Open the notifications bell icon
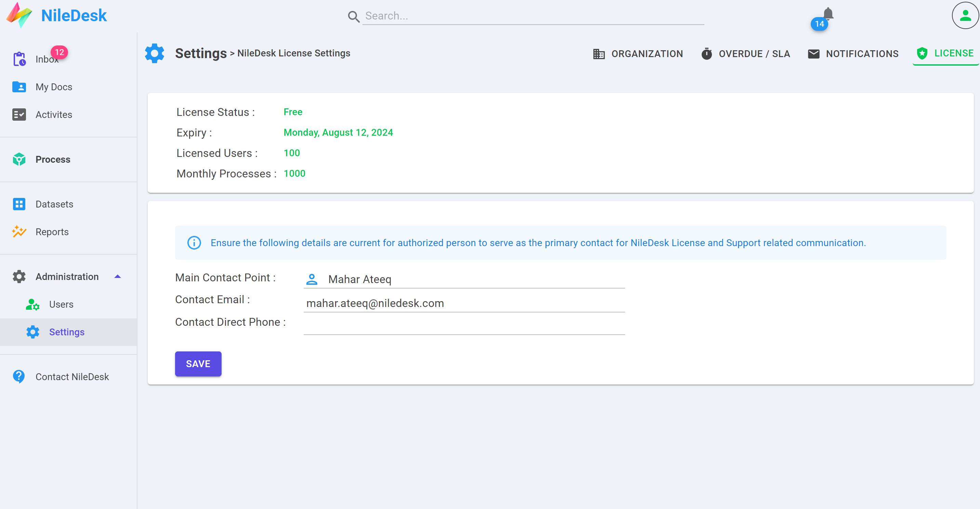This screenshot has width=980, height=509. click(x=828, y=14)
